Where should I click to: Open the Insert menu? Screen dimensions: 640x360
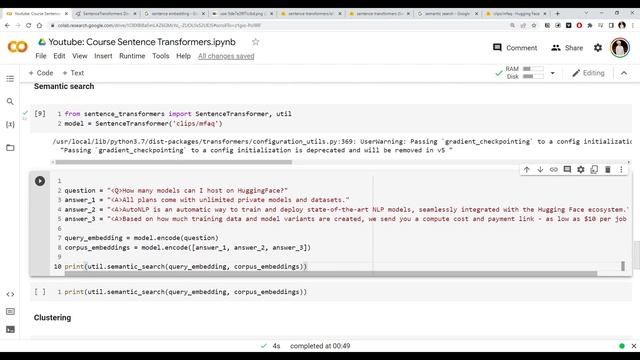(103, 56)
